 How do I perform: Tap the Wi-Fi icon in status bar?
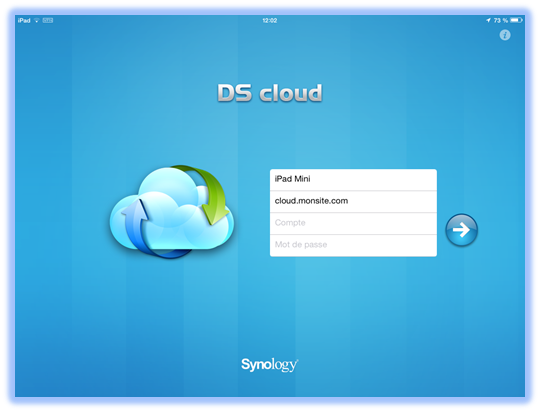point(37,21)
